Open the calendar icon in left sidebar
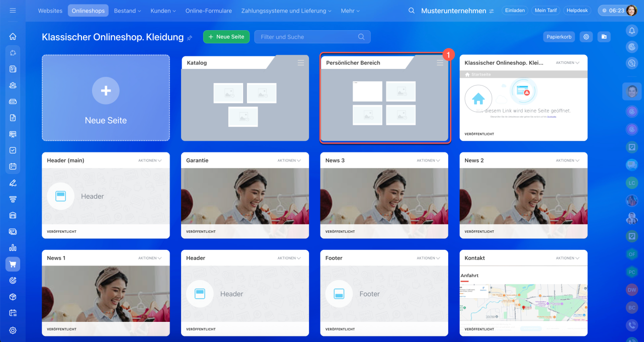The height and width of the screenshot is (342, 644). tap(13, 166)
